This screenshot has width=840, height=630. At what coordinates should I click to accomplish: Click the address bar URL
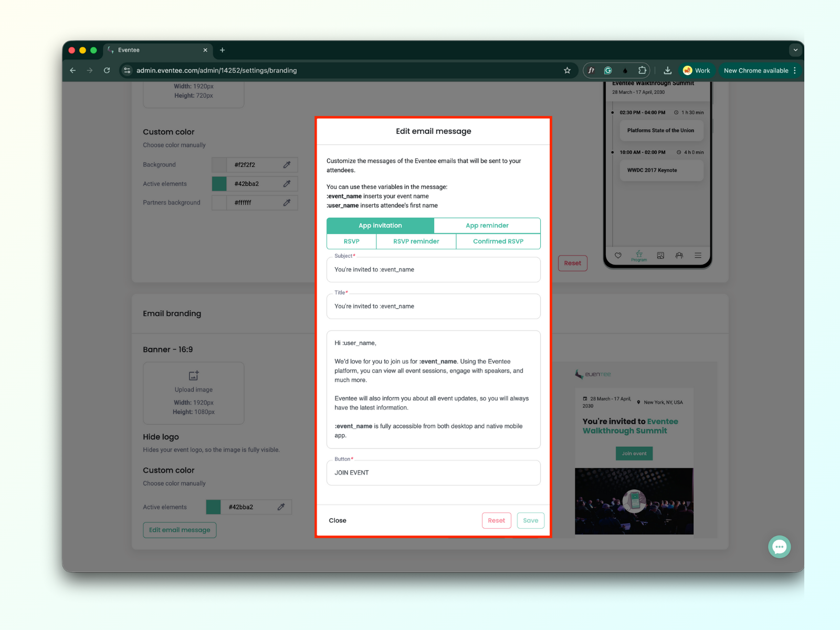pos(216,70)
